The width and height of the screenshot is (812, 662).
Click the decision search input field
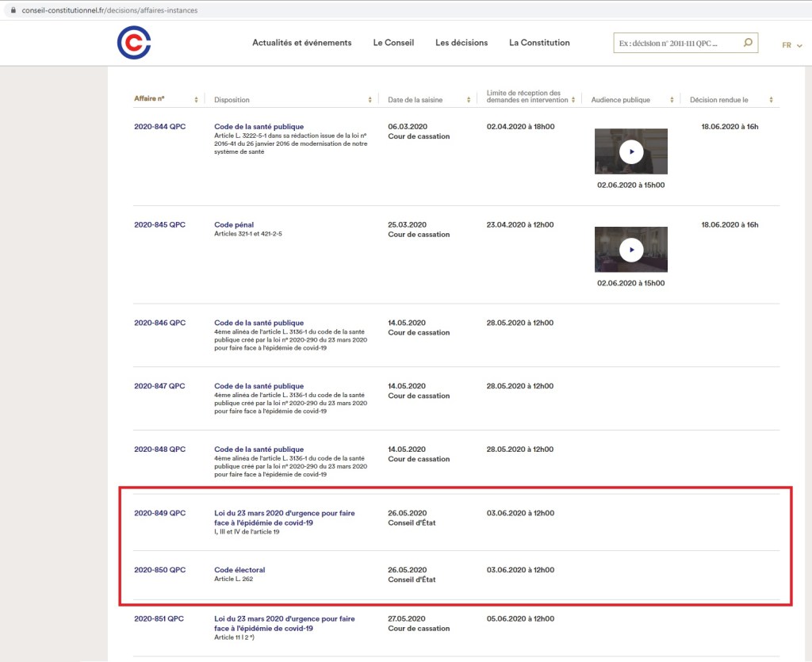pyautogui.click(x=676, y=43)
